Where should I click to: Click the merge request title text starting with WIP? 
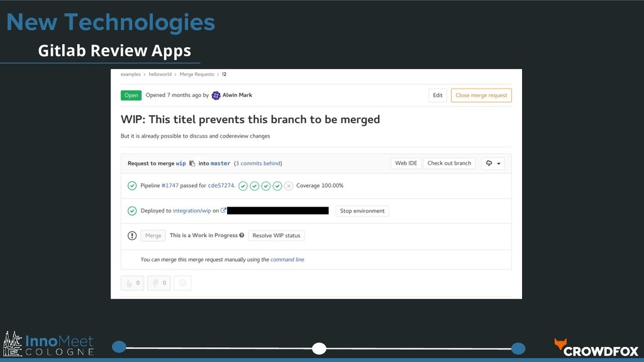pos(250,119)
